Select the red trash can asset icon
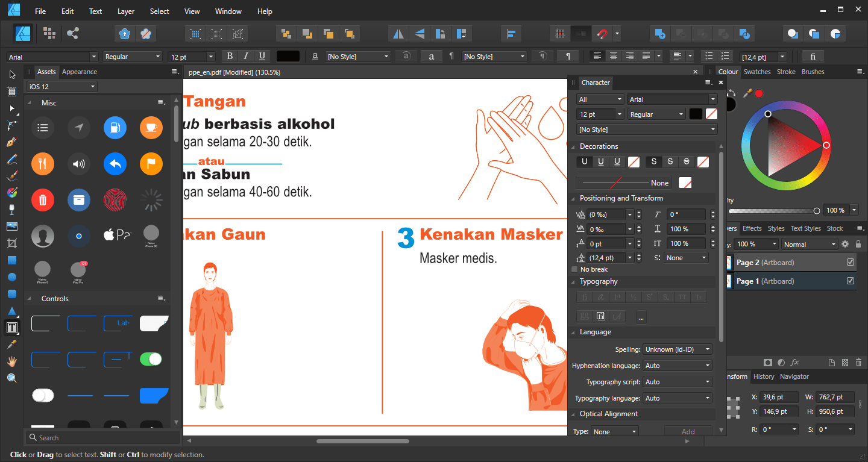 click(43, 200)
